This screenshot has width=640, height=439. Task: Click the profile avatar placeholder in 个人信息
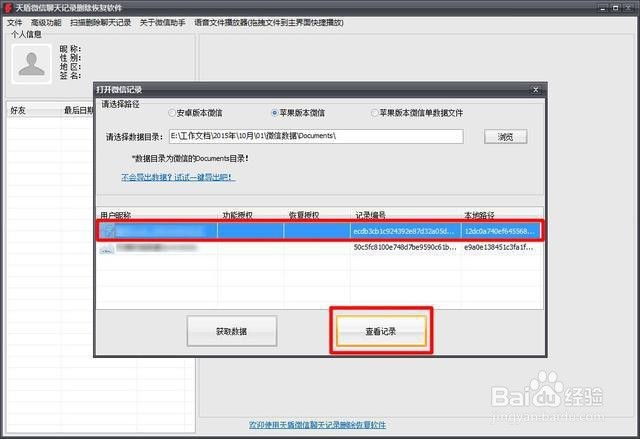click(31, 64)
